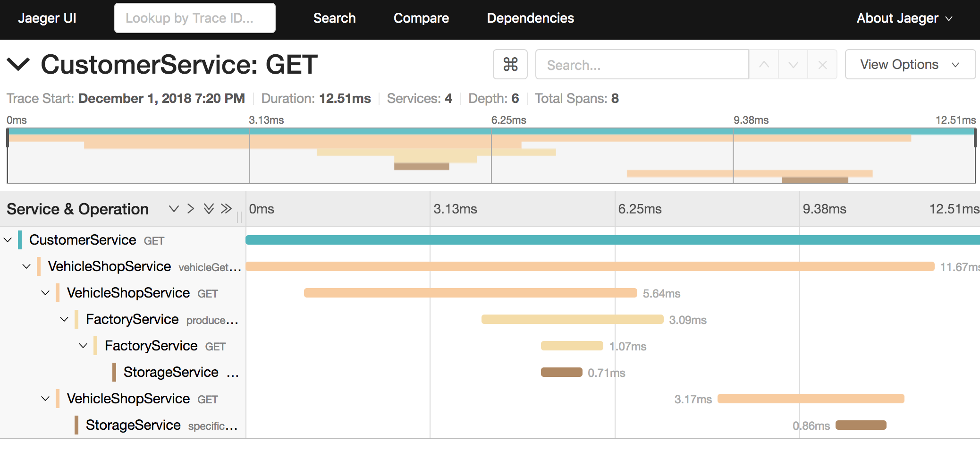Collapse the trace header chevron beside title

point(19,64)
